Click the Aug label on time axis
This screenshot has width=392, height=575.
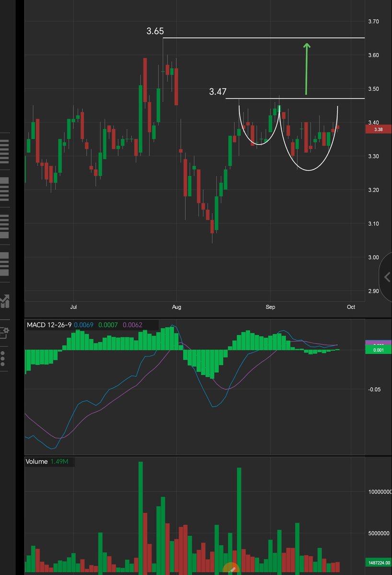(x=176, y=307)
